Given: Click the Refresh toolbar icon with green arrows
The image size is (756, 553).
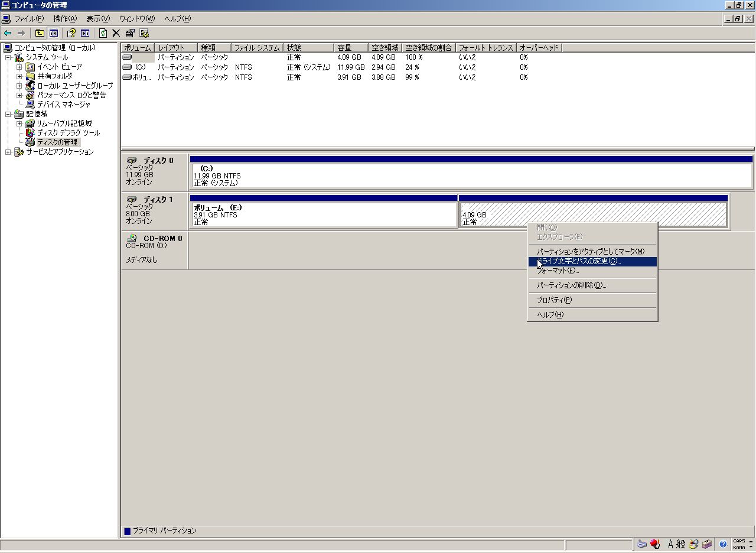Looking at the screenshot, I should (x=103, y=33).
